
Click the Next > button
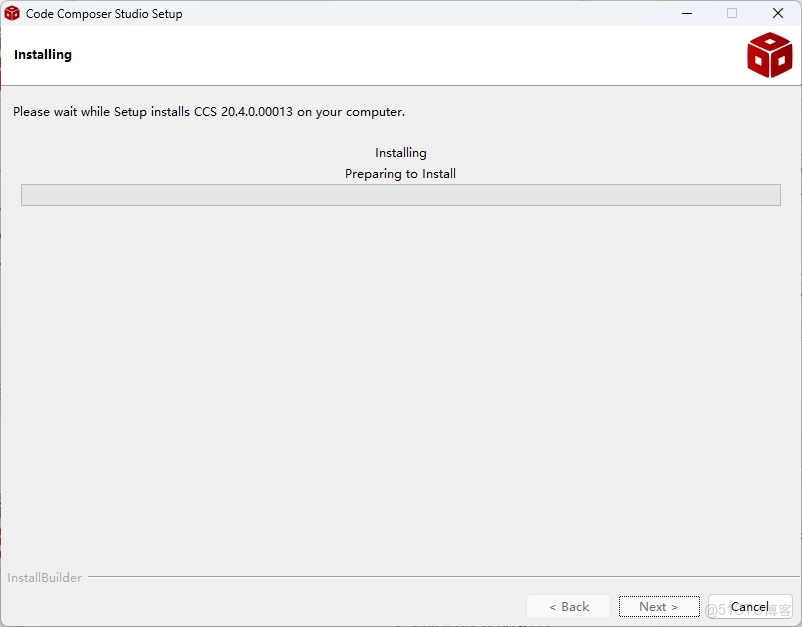click(659, 607)
